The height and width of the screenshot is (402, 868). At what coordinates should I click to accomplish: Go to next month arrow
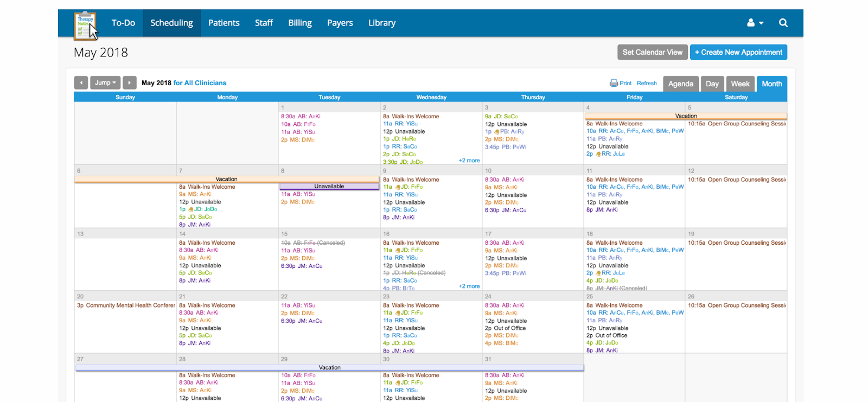click(130, 82)
